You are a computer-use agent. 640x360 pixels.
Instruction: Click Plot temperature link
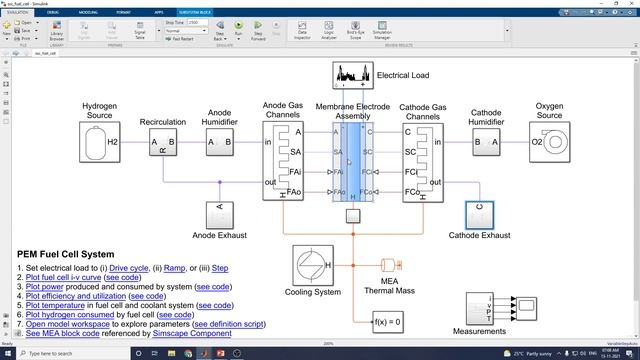click(x=55, y=306)
